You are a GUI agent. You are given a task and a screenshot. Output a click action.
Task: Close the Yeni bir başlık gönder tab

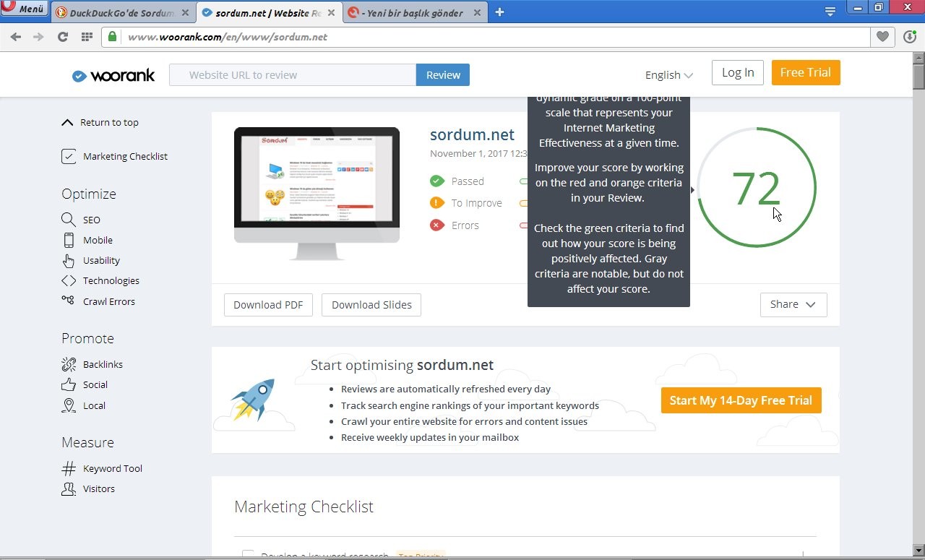(x=477, y=13)
